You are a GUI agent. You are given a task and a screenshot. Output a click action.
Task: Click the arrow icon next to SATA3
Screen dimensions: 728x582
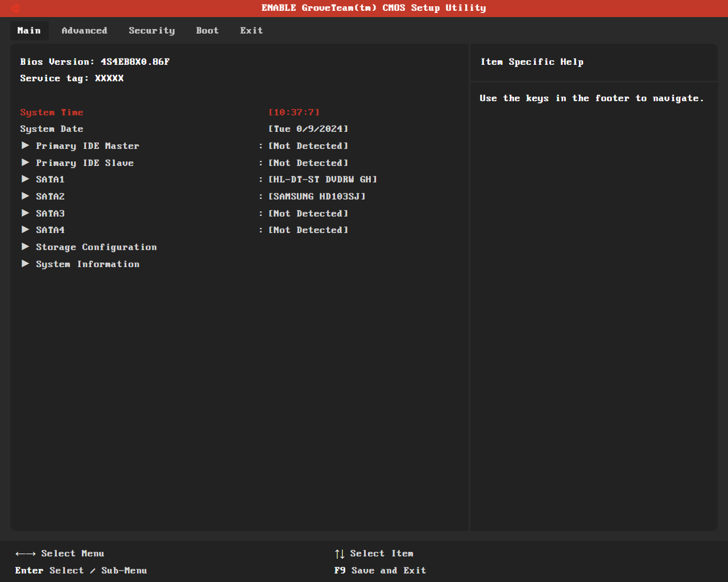pos(25,213)
